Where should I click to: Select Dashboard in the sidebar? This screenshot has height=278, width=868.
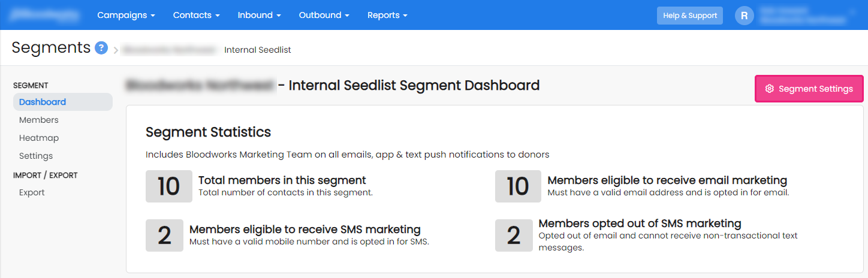pos(43,102)
